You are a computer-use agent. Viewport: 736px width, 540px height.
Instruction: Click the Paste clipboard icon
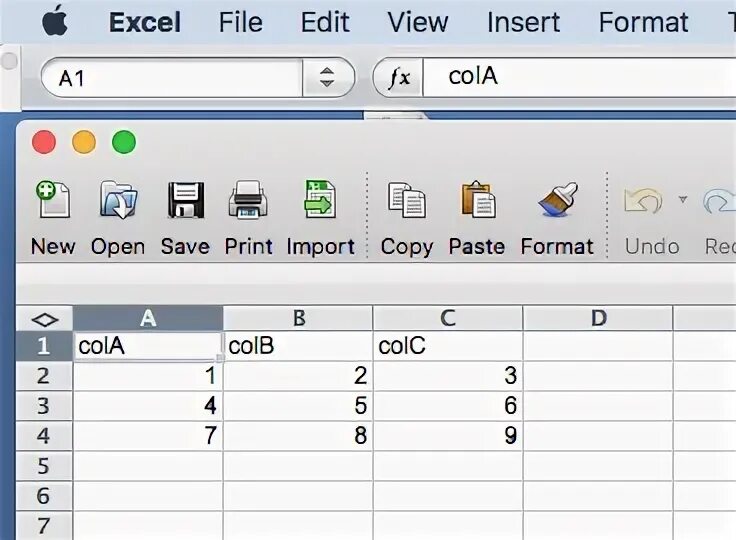tap(477, 201)
